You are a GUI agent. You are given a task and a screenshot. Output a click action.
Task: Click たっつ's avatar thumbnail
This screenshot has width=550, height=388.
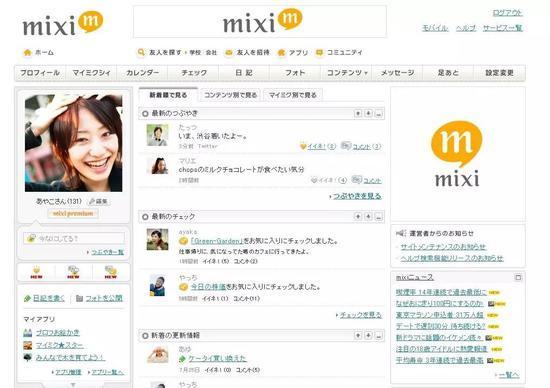click(x=157, y=135)
